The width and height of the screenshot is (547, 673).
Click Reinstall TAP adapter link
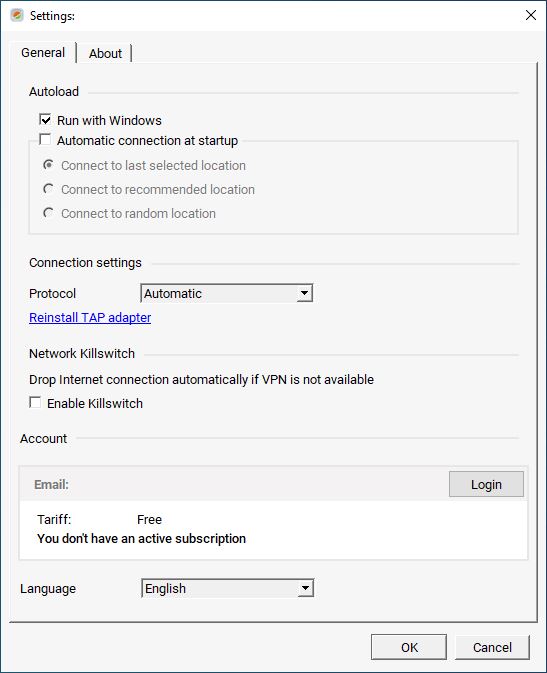tap(90, 318)
